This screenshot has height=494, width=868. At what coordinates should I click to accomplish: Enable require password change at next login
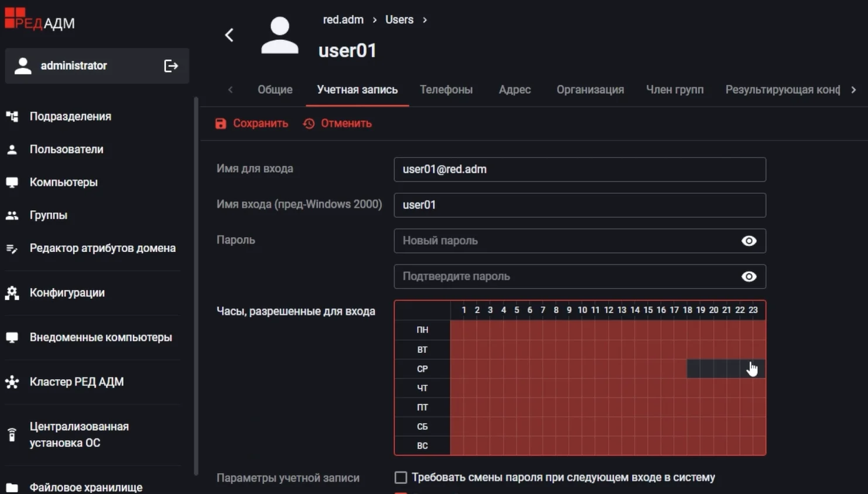(401, 478)
